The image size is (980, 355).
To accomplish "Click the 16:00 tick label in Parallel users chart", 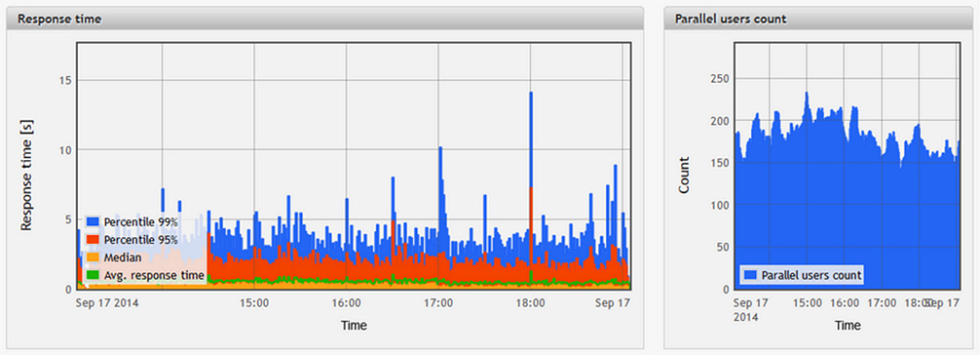I will point(845,302).
